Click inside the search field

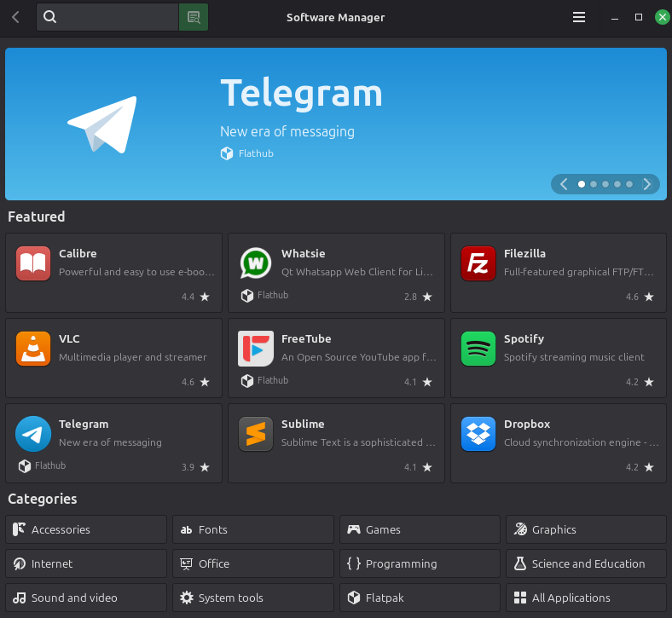(115, 17)
